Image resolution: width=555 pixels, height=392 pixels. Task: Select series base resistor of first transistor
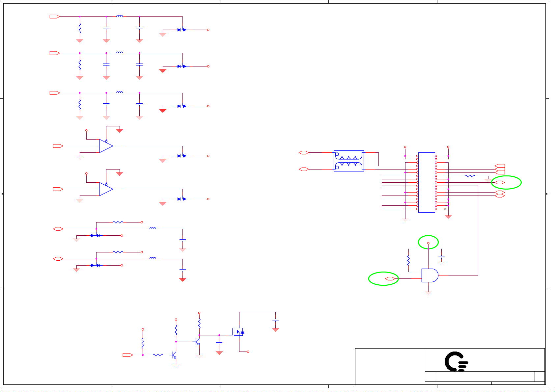(x=158, y=355)
